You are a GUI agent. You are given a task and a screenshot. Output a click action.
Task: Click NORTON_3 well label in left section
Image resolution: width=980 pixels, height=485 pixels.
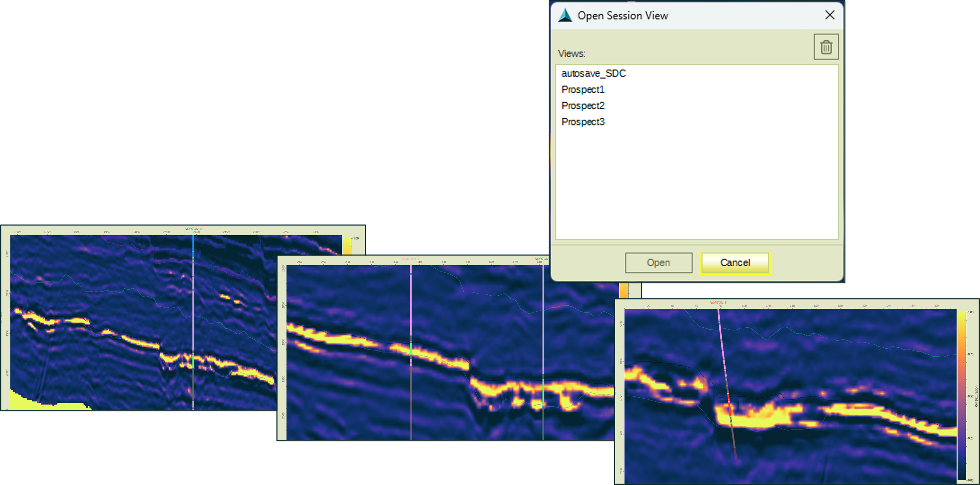(193, 229)
